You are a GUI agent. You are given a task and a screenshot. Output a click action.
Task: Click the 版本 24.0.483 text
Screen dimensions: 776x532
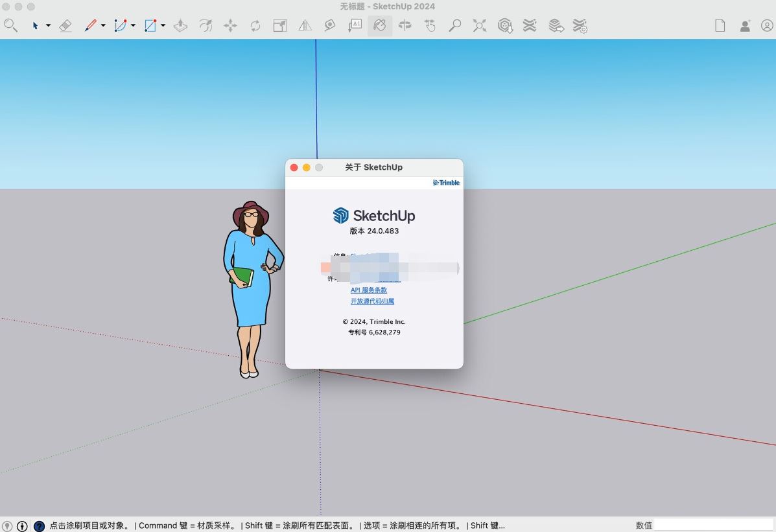coord(374,231)
